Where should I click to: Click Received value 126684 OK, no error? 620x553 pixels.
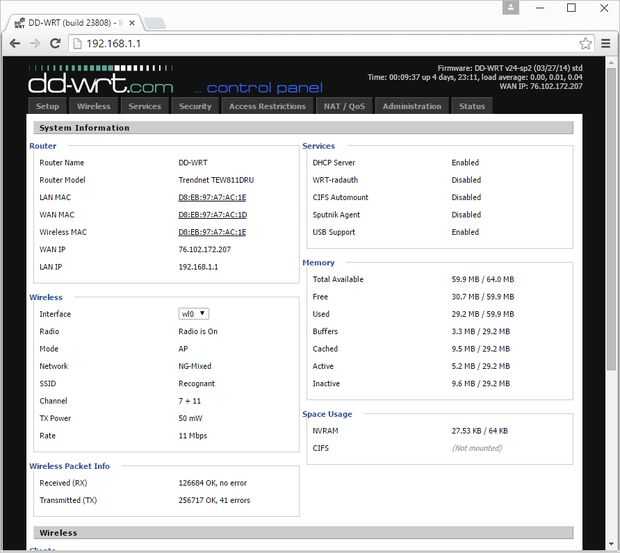coord(213,483)
